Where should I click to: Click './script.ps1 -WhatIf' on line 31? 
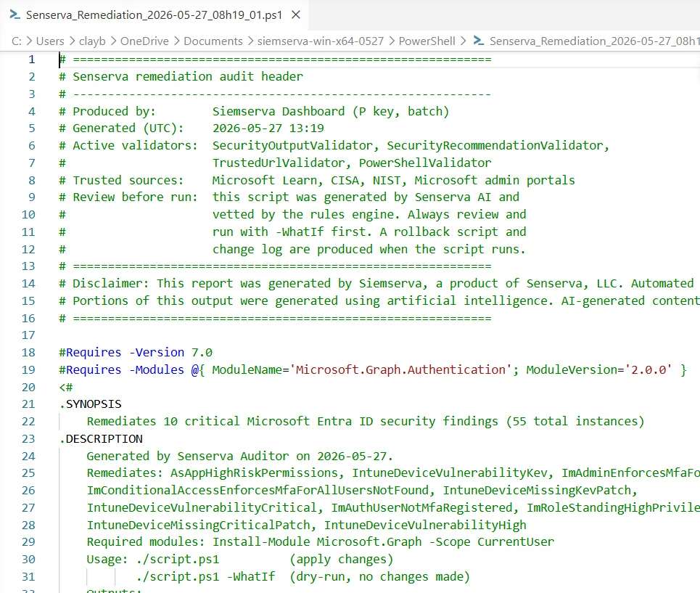(205, 576)
